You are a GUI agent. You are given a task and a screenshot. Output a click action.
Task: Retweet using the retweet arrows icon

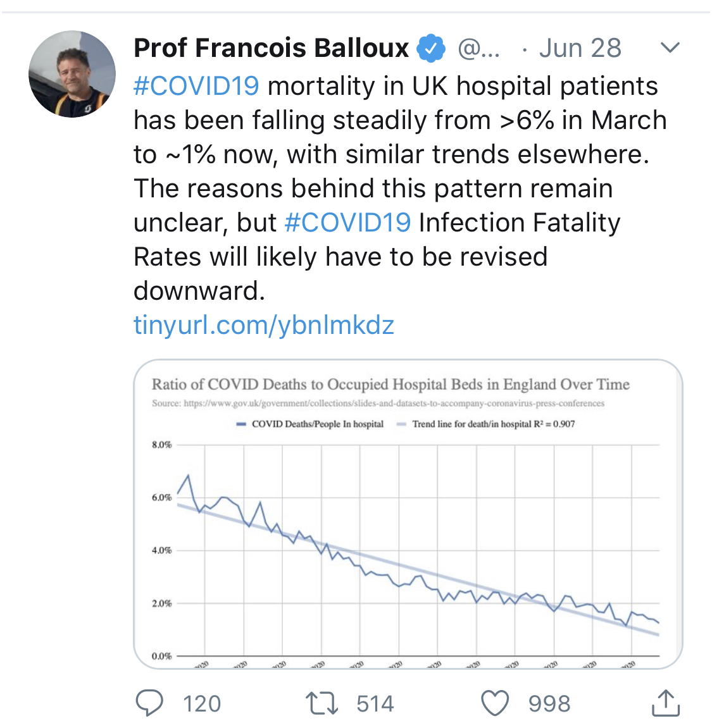pyautogui.click(x=322, y=703)
